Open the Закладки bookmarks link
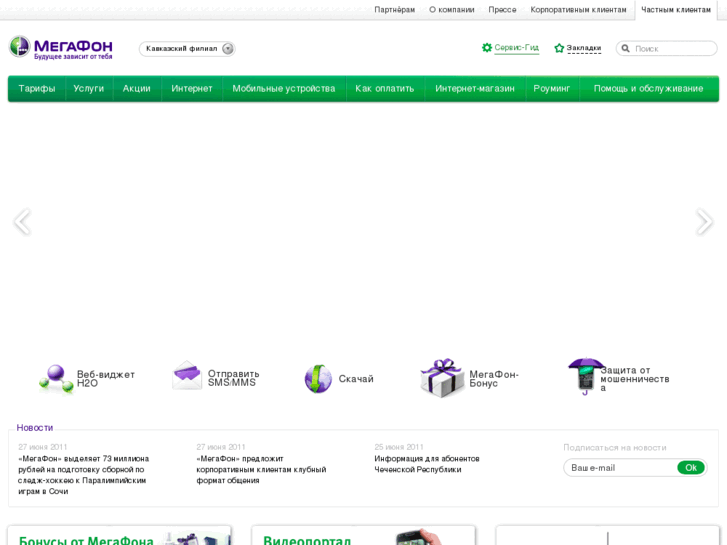Screen dimensions: 727x545 point(584,48)
